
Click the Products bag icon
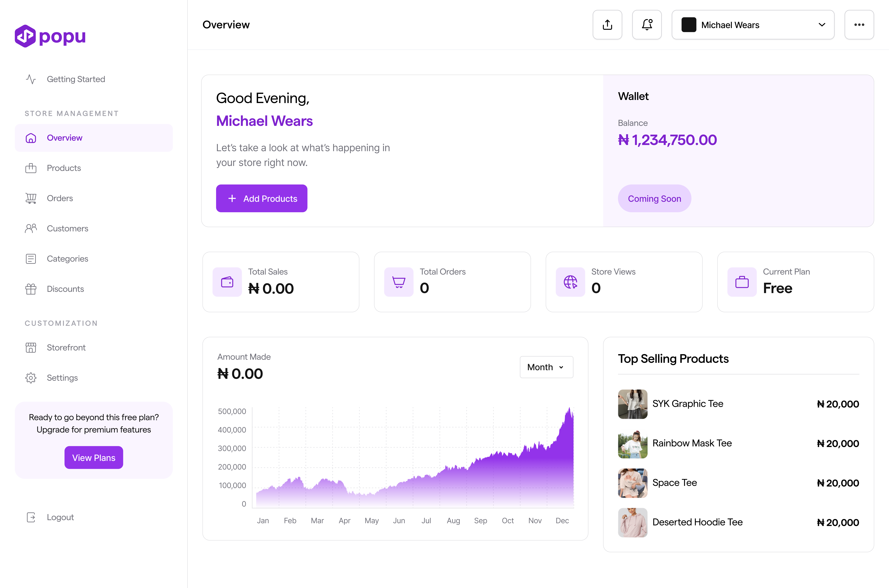[31, 168]
